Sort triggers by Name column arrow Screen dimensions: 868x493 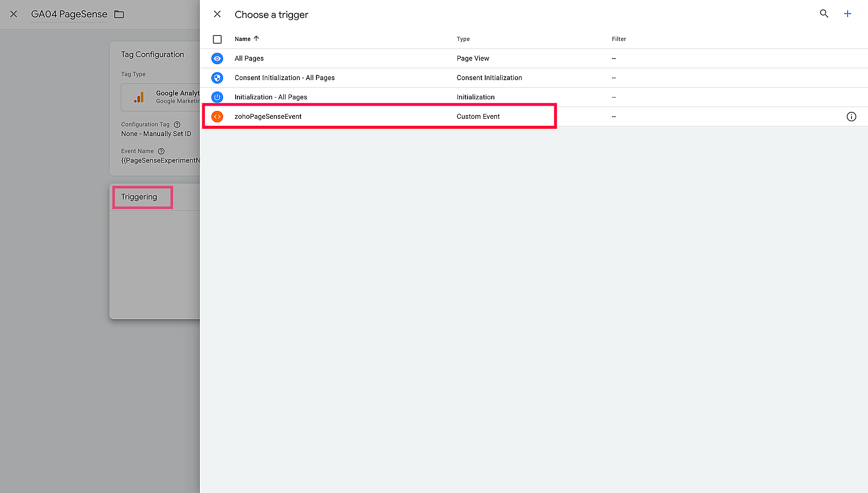coord(256,39)
